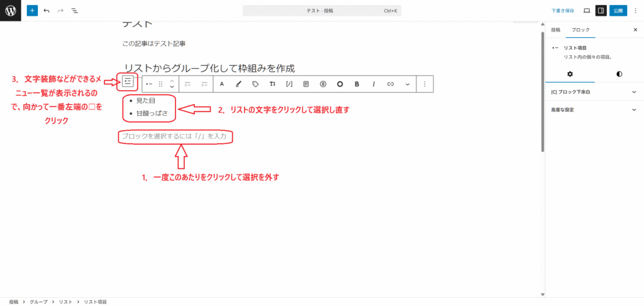Viewport: 644px width, 306px height.
Task: Close the settings sidebar
Action: [635, 30]
